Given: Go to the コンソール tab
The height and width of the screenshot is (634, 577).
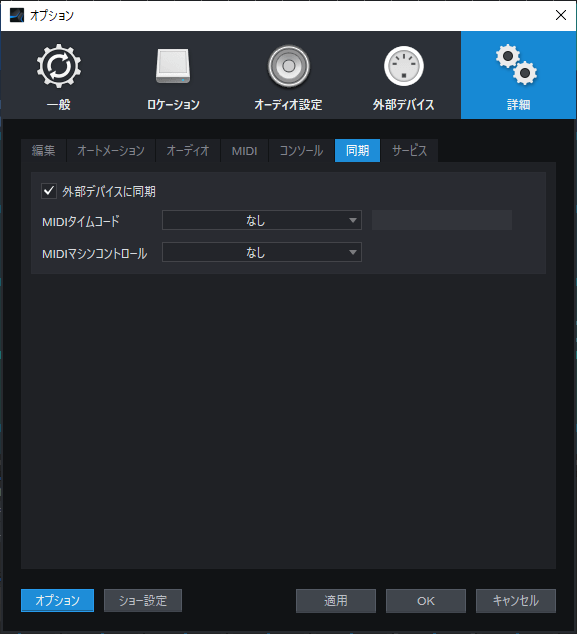Looking at the screenshot, I should point(302,150).
